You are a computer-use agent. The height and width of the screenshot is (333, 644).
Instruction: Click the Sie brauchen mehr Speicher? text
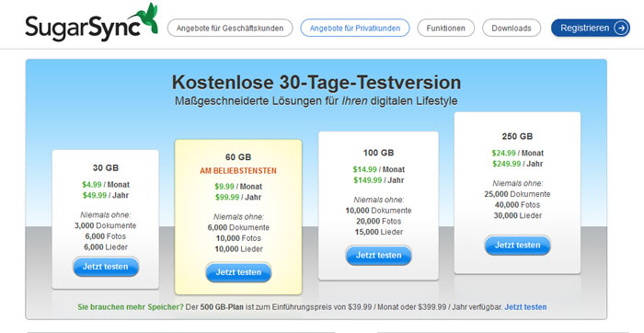[x=131, y=307]
